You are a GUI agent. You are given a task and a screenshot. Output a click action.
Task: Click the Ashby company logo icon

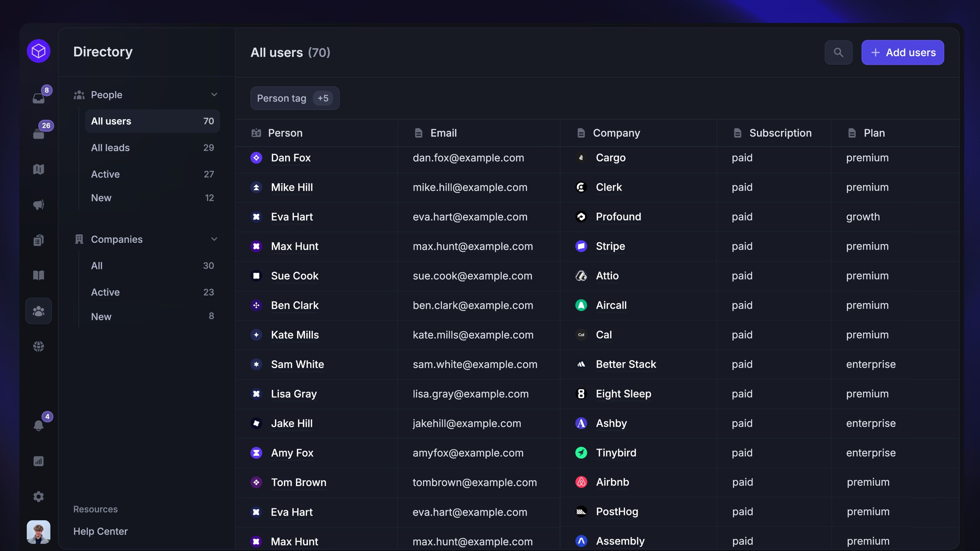tap(581, 423)
